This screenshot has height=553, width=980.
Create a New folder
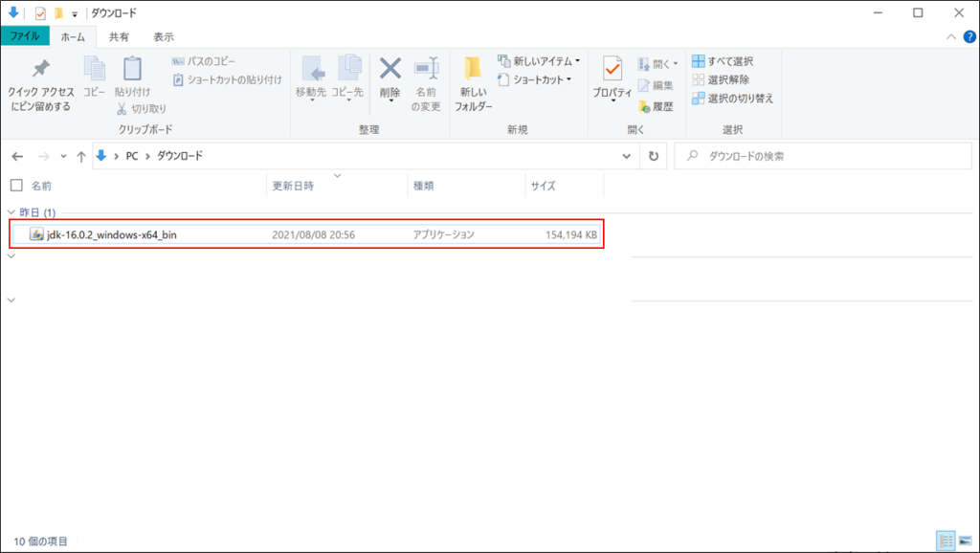473,84
